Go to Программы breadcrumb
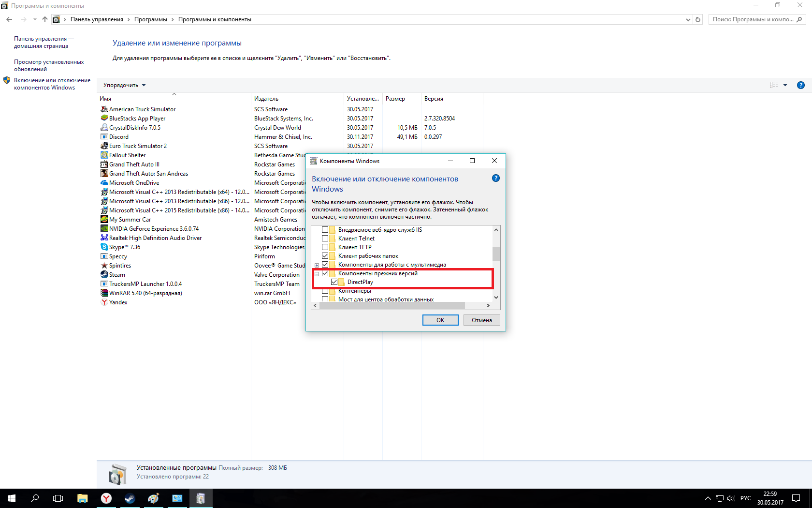 click(x=151, y=19)
